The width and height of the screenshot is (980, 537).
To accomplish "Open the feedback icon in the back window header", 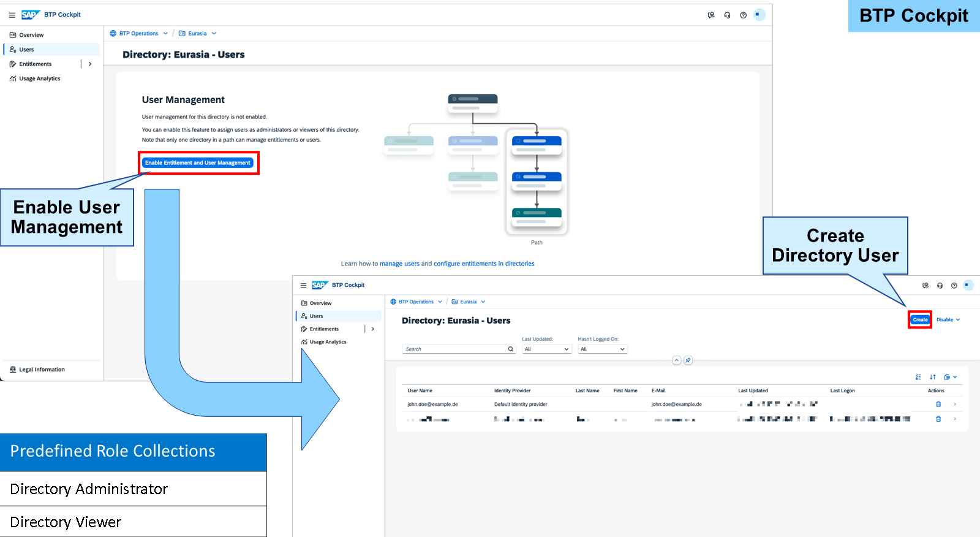I will pos(711,15).
